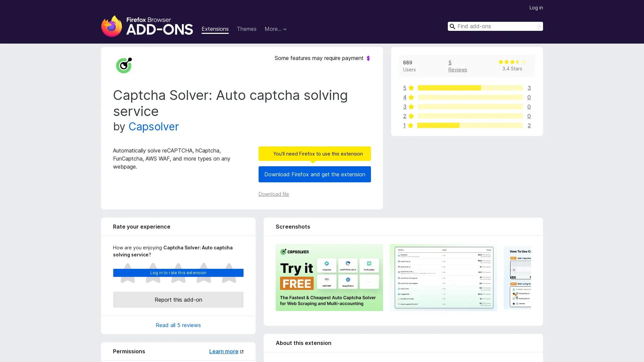Select the fifth rating star to give five stars
644x362 pixels.
pos(229,273)
